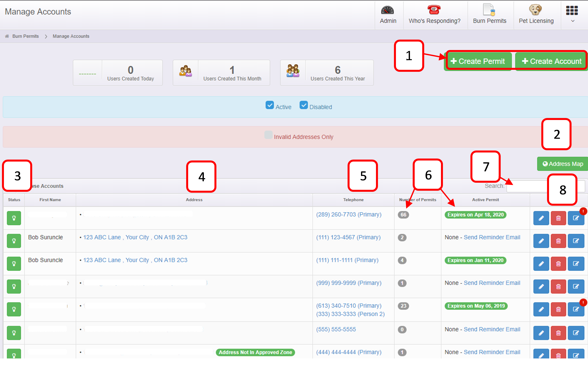
Task: Click the Create Permit button
Action: pos(477,61)
